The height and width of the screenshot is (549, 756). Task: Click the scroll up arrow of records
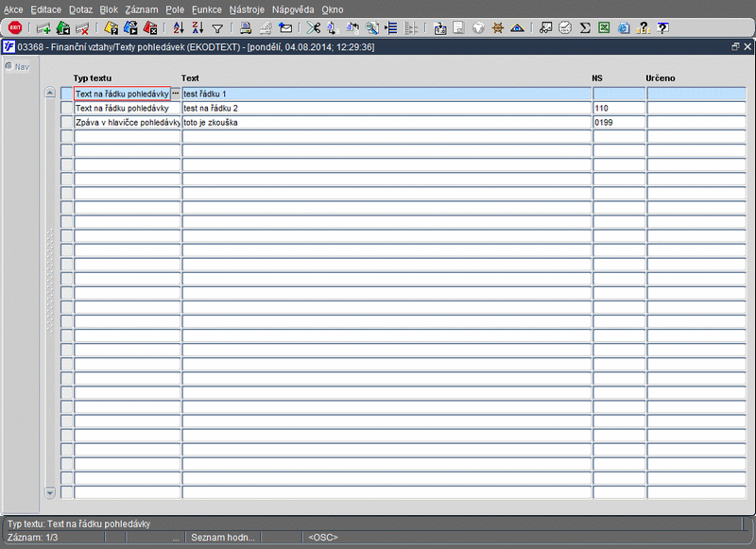(50, 93)
